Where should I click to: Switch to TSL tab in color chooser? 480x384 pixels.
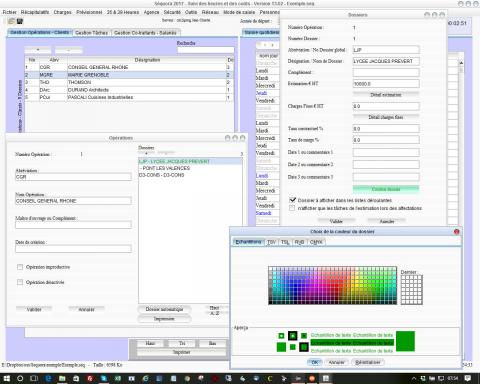click(285, 242)
